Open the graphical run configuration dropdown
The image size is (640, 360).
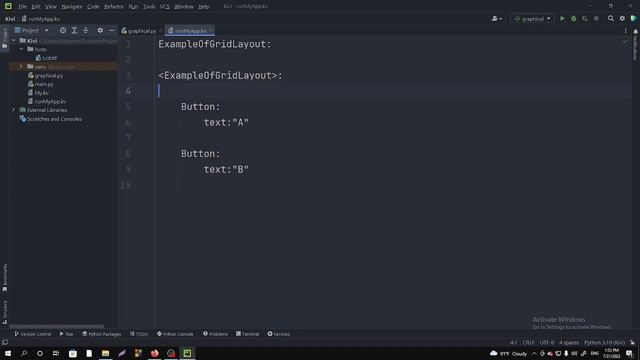[x=532, y=19]
